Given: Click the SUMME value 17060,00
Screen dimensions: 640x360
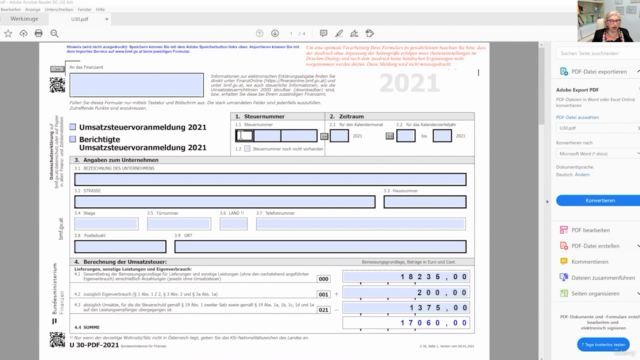Looking at the screenshot, I should coord(406,322).
